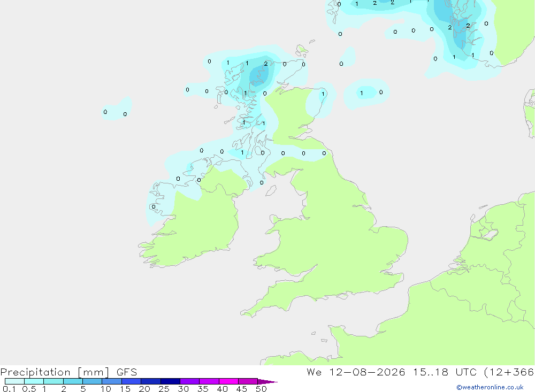Pick the 15–20 mm legend color swatch

click(x=132, y=381)
